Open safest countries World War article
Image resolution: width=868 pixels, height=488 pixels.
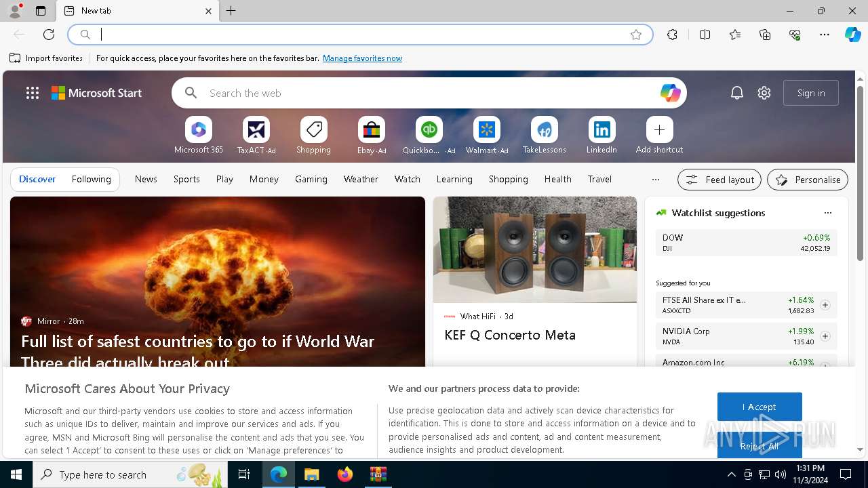click(x=197, y=351)
